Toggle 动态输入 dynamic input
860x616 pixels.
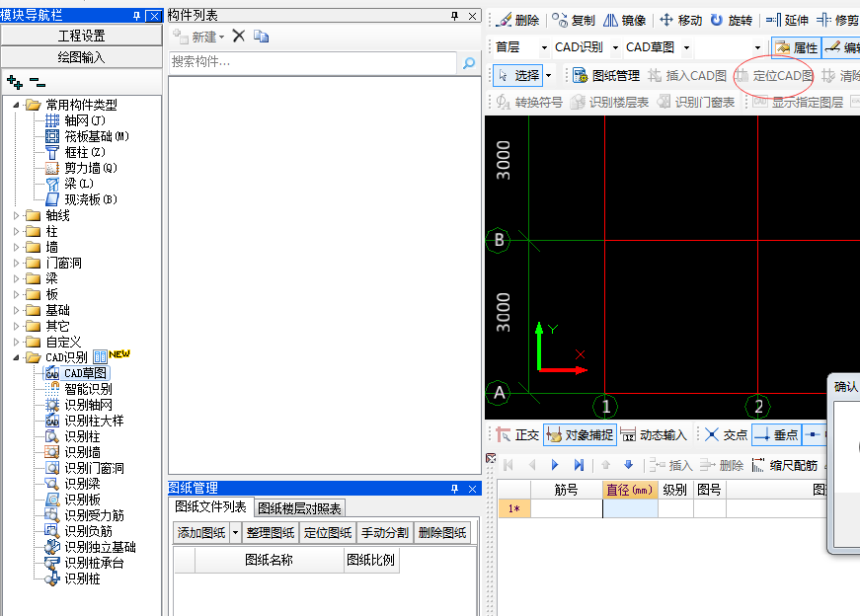(654, 435)
